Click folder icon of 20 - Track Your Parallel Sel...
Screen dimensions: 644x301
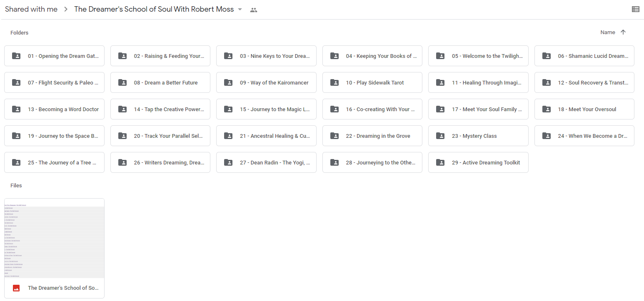[x=122, y=136]
